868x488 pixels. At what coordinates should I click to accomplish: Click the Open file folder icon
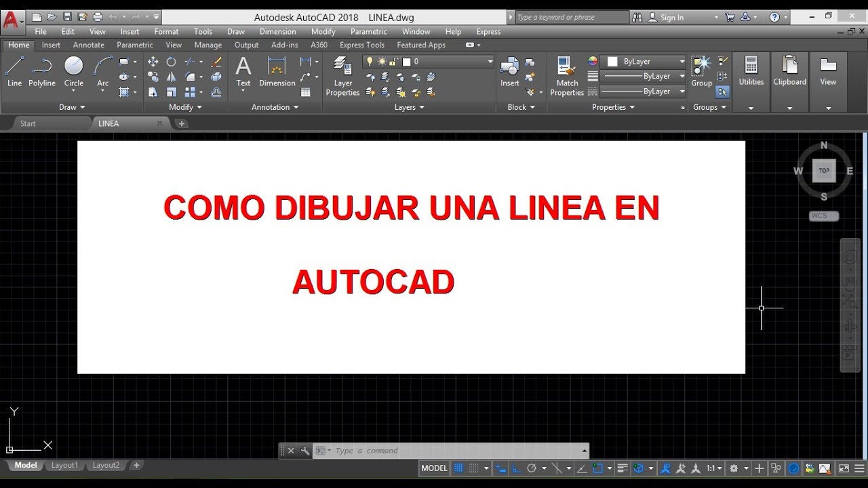point(52,17)
